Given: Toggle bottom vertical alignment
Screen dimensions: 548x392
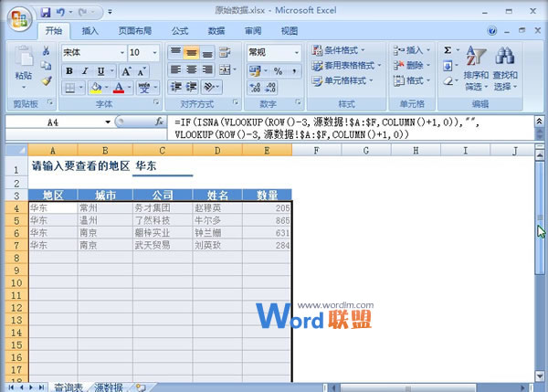Looking at the screenshot, I should coord(207,52).
